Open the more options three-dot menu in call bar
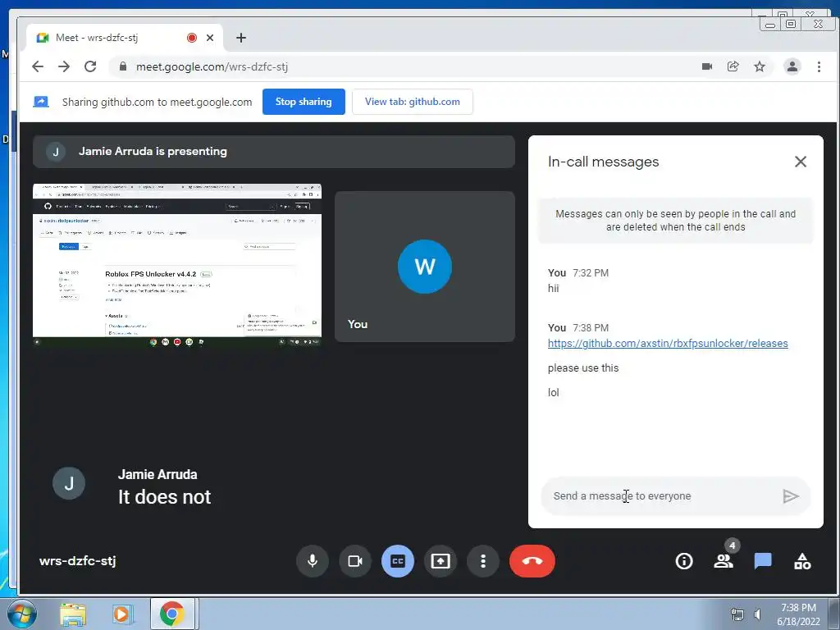The width and height of the screenshot is (840, 630). [x=482, y=561]
